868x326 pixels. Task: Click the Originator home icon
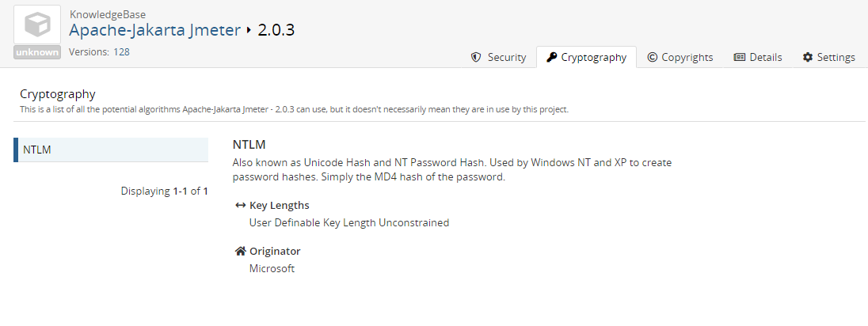(241, 251)
